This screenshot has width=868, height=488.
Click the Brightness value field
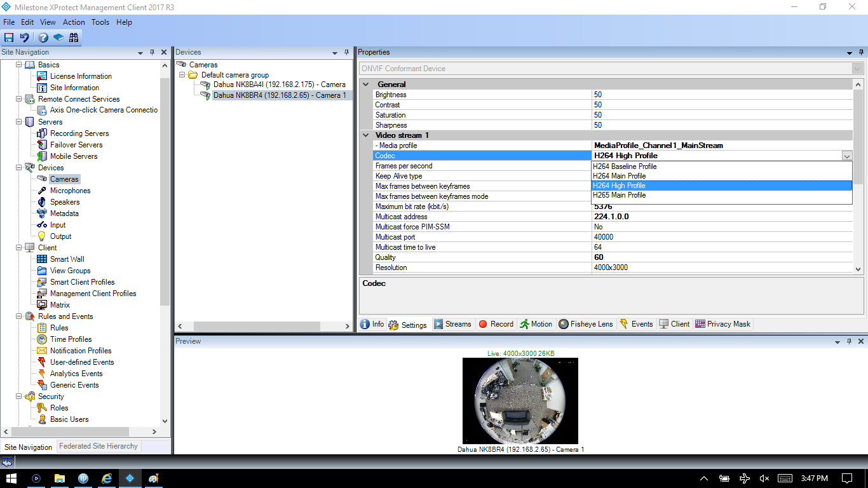722,95
